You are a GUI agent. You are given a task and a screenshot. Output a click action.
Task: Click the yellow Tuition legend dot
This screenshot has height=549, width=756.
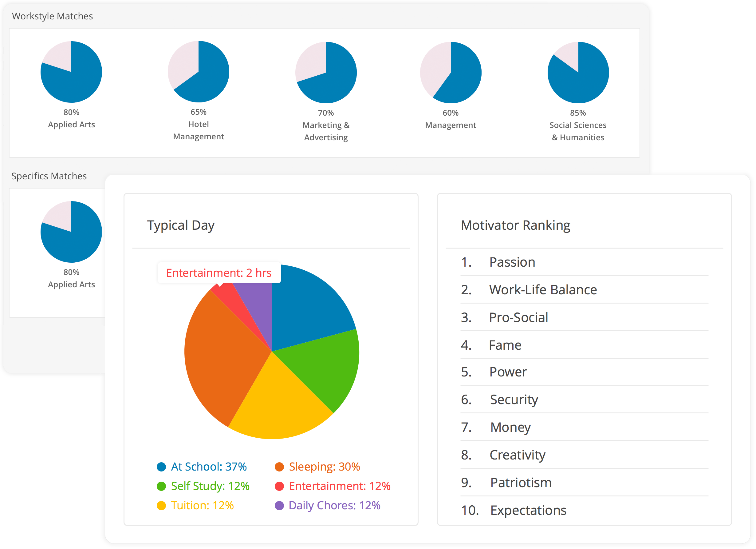161,506
